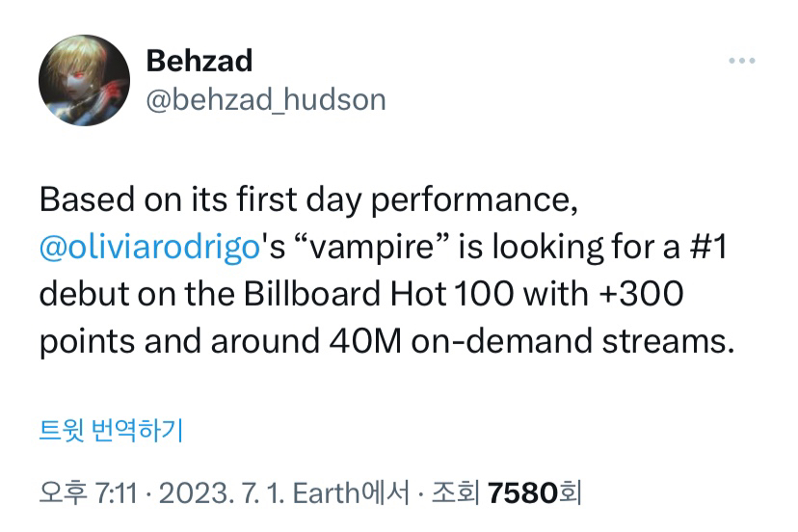Click the @behzad_hudson handle

point(265,98)
